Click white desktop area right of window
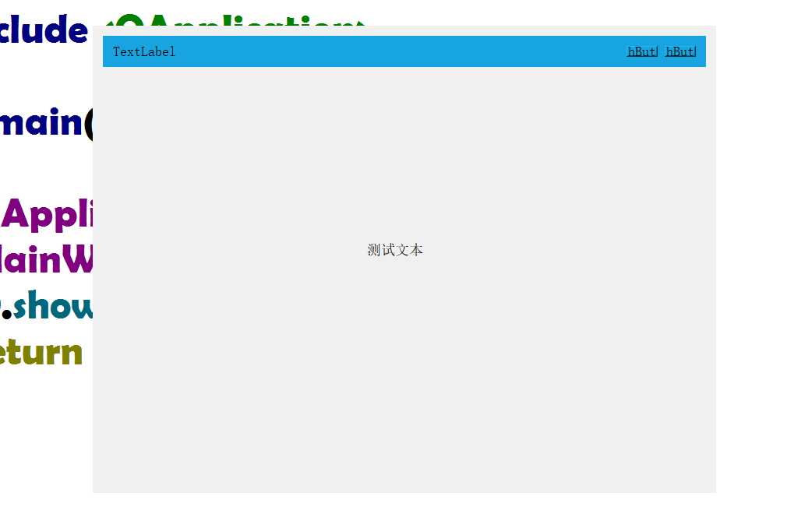The image size is (812, 510). pos(764,257)
